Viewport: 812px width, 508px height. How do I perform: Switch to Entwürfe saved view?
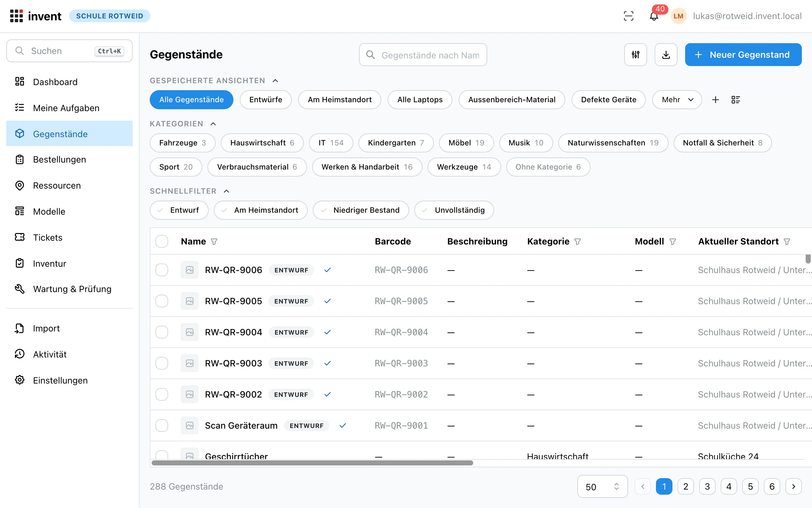click(266, 100)
